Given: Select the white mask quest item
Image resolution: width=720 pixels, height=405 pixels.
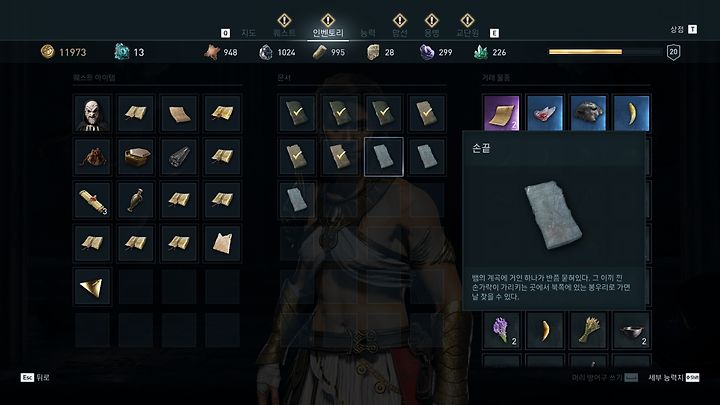Looking at the screenshot, I should [x=92, y=113].
